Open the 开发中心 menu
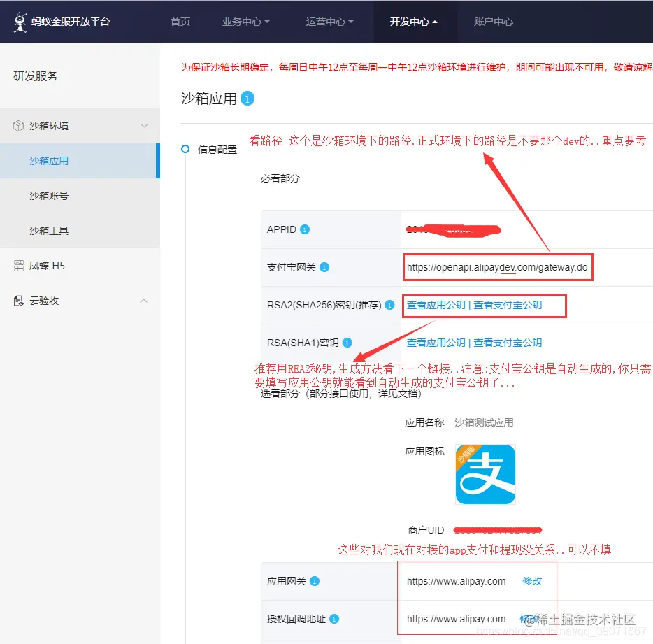This screenshot has height=644, width=653. (413, 22)
